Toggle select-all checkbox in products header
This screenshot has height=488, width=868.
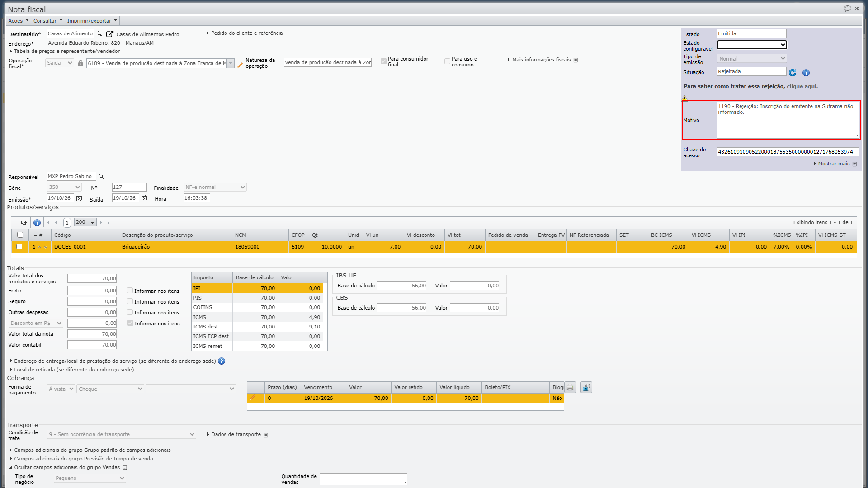tap(20, 235)
